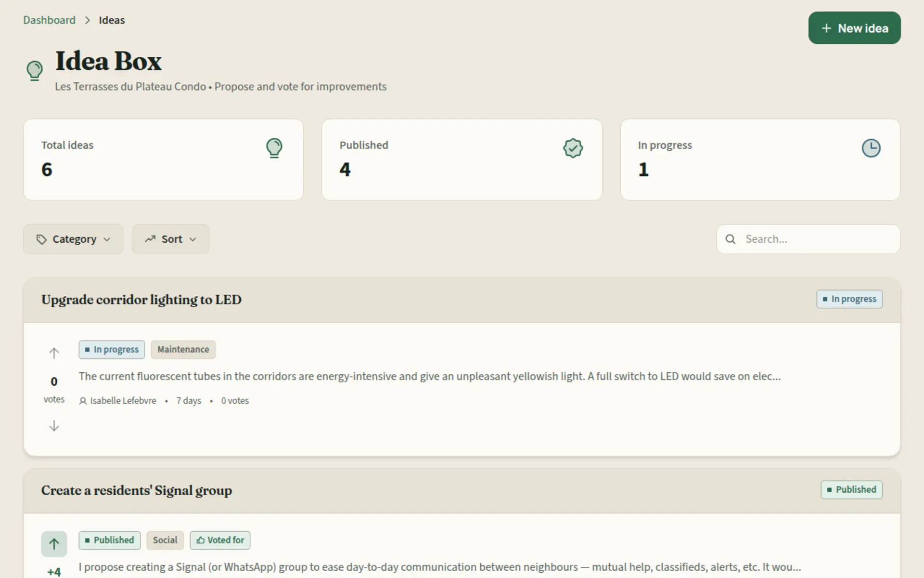The image size is (924, 578).
Task: Click the LED idea description text
Action: pyautogui.click(x=430, y=376)
